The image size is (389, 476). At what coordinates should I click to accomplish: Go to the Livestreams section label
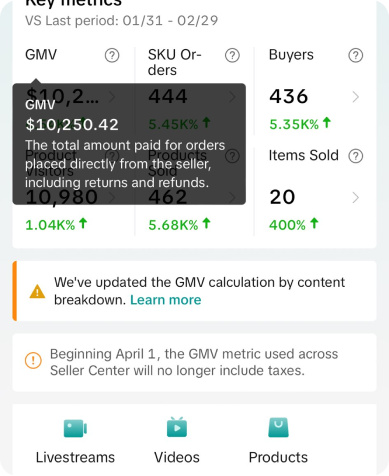coord(75,457)
